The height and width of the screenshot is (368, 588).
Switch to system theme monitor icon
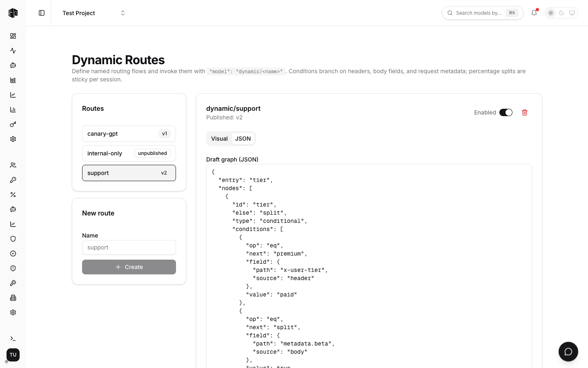tap(572, 13)
